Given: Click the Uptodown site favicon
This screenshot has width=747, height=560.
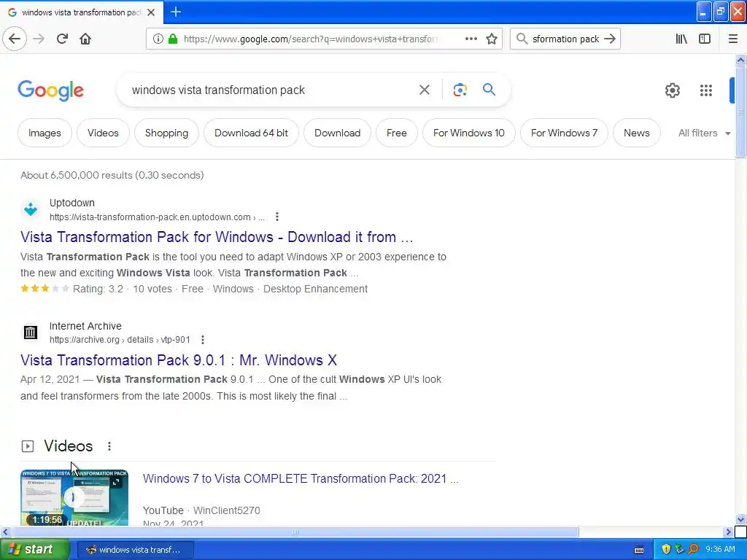Looking at the screenshot, I should pos(31,209).
